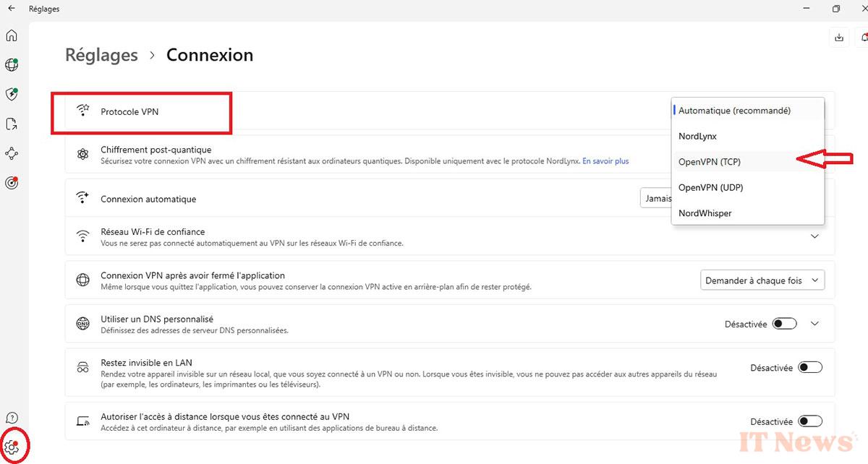Open the Home icon in sidebar

pos(12,35)
